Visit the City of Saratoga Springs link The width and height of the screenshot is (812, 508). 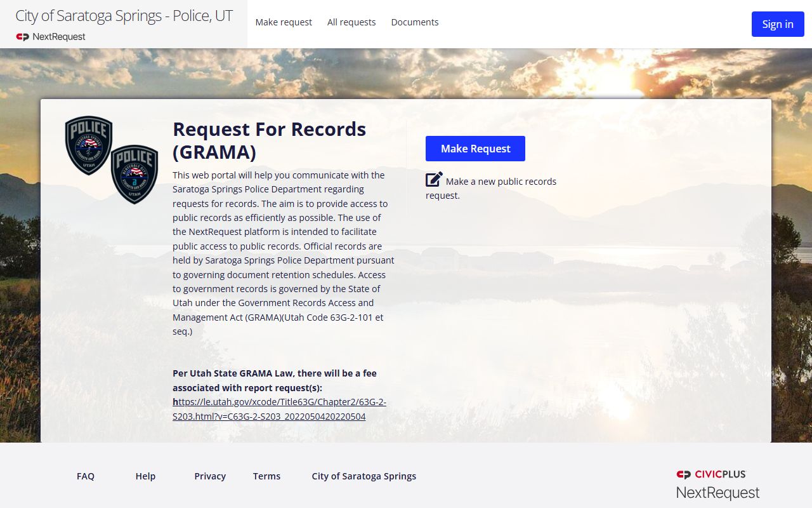click(x=364, y=476)
